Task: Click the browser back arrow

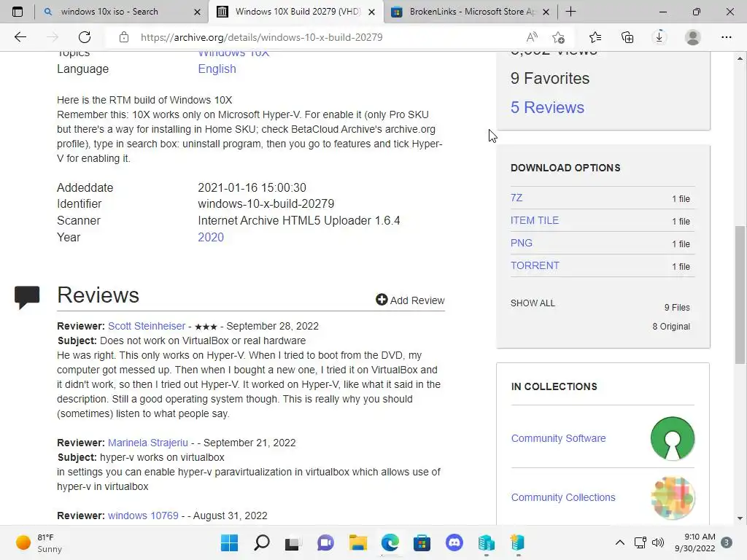Action: pos(20,37)
